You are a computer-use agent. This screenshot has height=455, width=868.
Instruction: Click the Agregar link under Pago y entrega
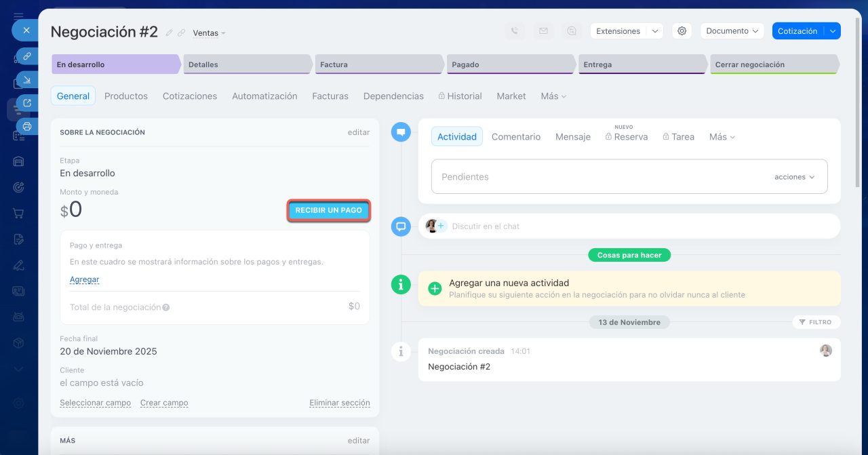click(85, 279)
